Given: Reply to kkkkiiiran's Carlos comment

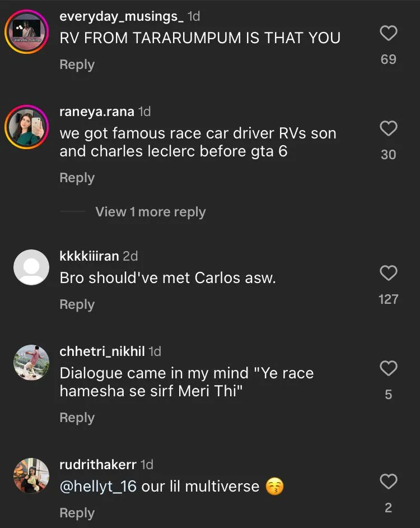Looking at the screenshot, I should tap(77, 304).
